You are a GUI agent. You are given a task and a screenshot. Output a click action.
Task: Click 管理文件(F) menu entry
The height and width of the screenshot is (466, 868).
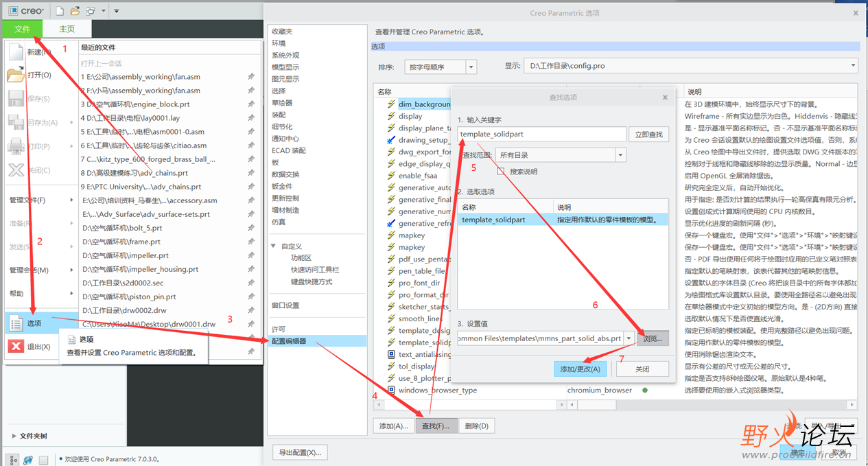pyautogui.click(x=41, y=200)
